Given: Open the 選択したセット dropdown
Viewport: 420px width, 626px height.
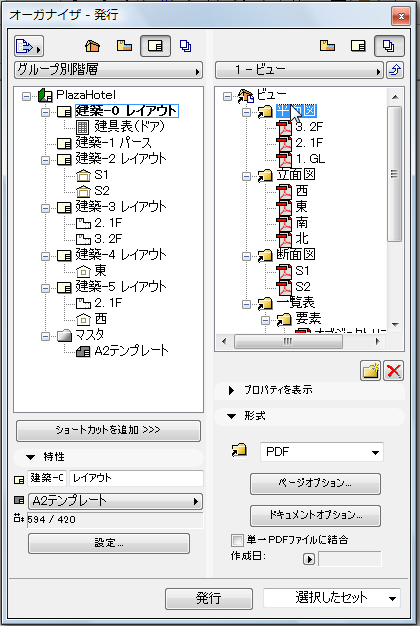Looking at the screenshot, I should point(332,598).
